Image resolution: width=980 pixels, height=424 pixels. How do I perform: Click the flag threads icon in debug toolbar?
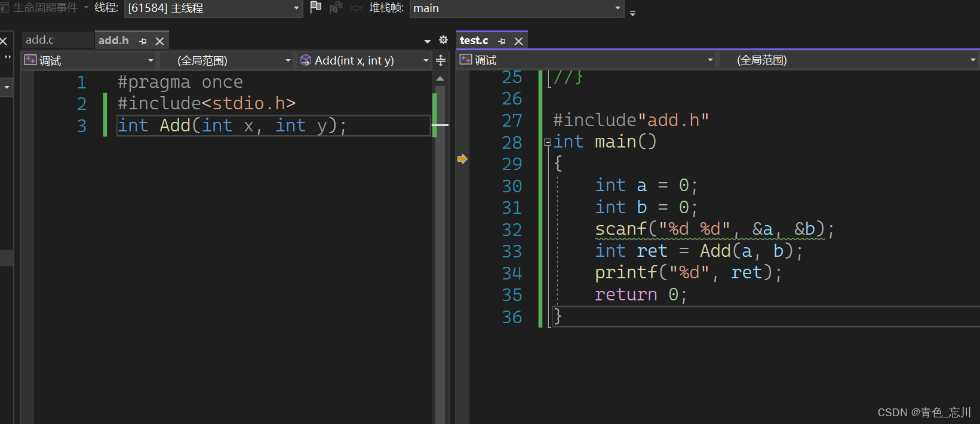(316, 8)
